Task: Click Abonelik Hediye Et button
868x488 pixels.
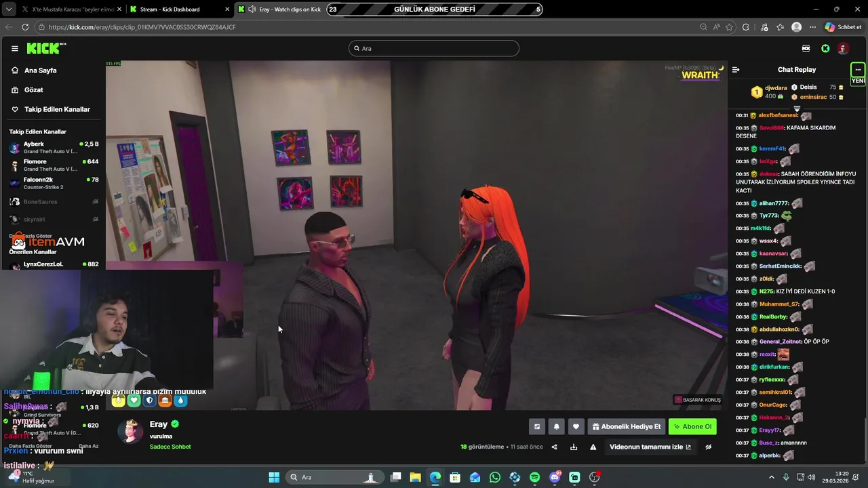Action: tap(626, 426)
